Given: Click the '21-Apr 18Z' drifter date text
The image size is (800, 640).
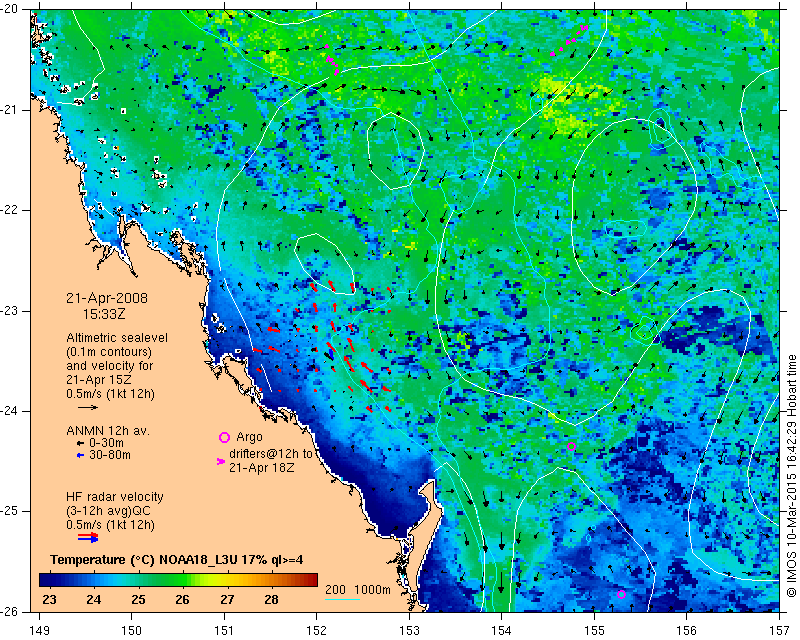Looking at the screenshot, I should tap(261, 467).
